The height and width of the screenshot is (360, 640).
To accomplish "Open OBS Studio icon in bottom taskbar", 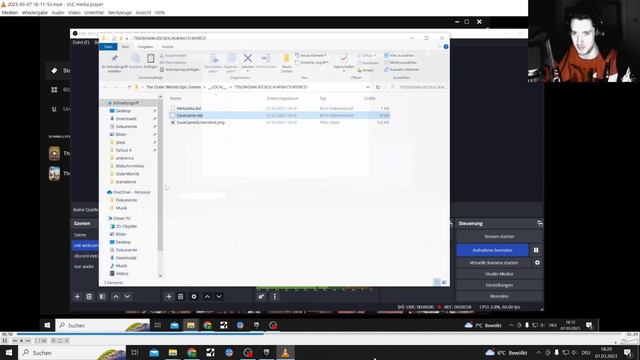I will pos(248,352).
